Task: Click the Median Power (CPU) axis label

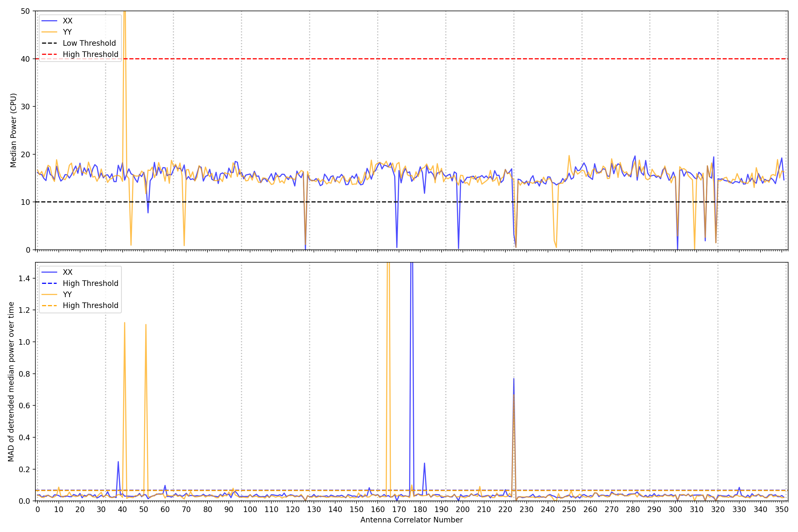Action: 13,130
